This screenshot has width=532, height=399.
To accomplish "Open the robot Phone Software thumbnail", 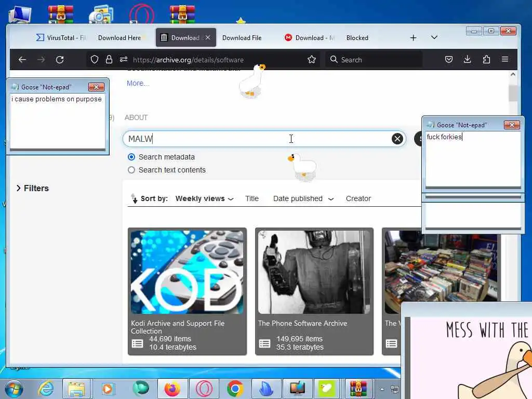I will pyautogui.click(x=314, y=272).
